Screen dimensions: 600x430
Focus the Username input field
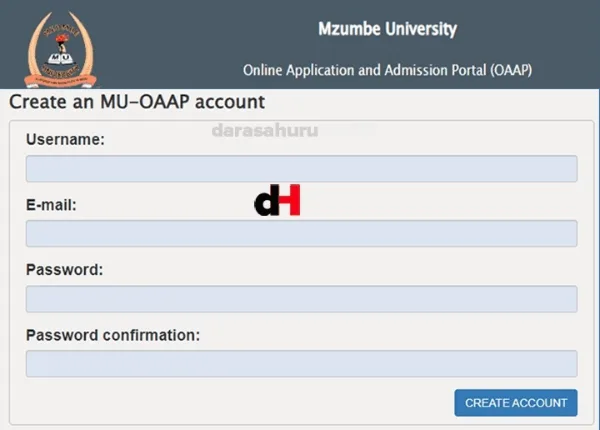click(x=302, y=169)
